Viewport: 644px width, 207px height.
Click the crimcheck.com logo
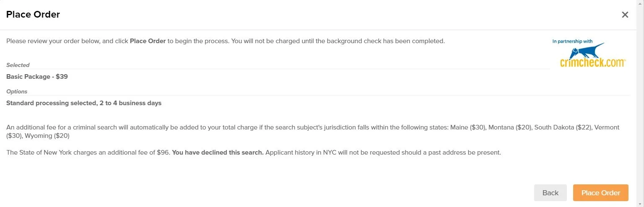tap(593, 62)
